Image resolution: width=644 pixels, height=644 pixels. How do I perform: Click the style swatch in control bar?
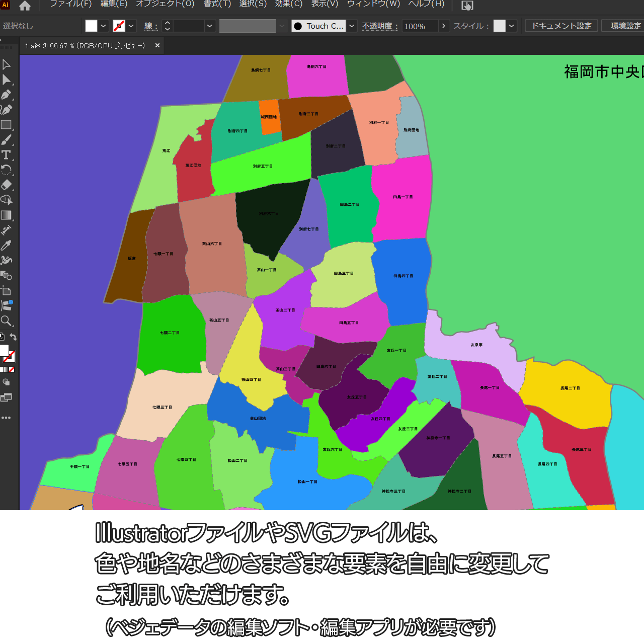click(x=499, y=26)
